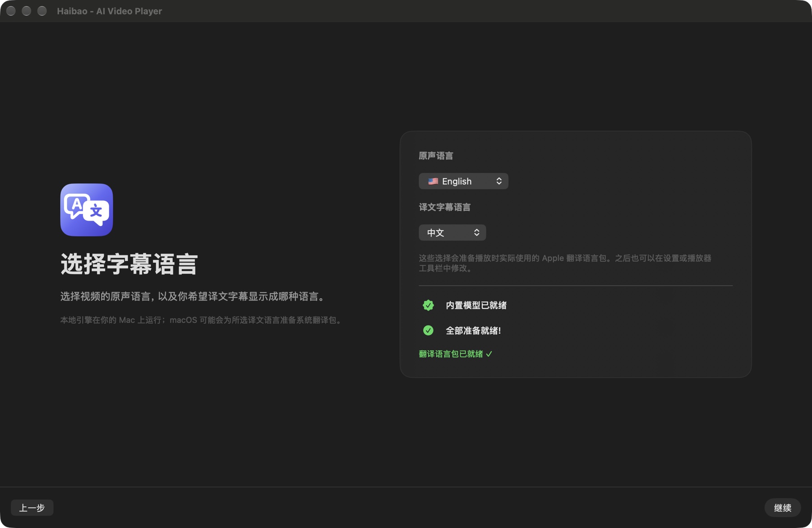Click the 译文字幕语言 label
Image resolution: width=812 pixels, height=528 pixels.
click(444, 208)
